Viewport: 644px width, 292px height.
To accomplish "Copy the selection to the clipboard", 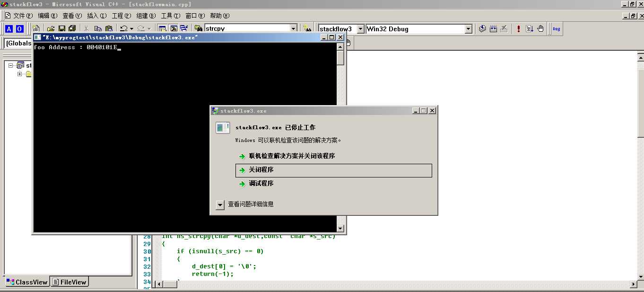I will (98, 29).
